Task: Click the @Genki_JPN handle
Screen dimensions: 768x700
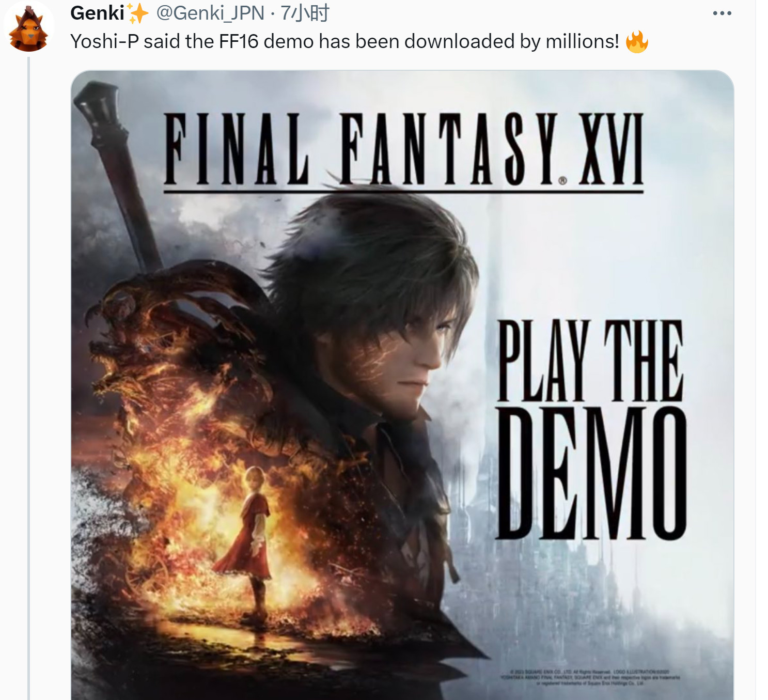Action: coord(210,13)
